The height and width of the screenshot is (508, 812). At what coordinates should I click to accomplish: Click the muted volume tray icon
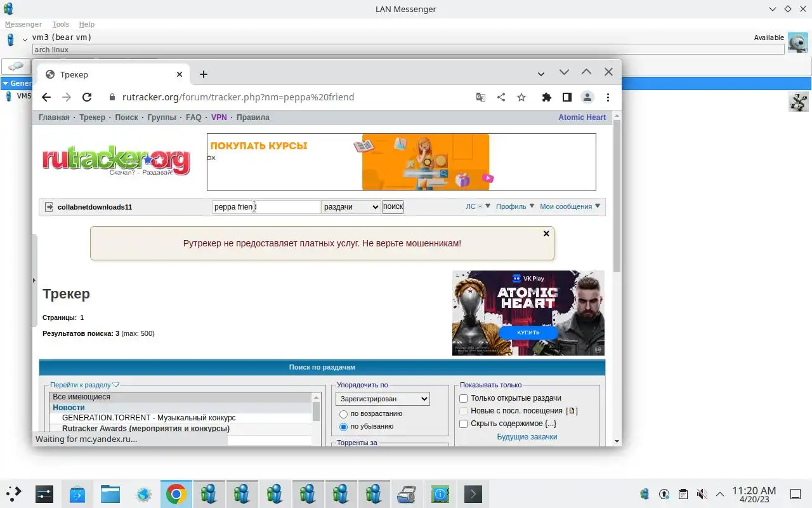[702, 493]
